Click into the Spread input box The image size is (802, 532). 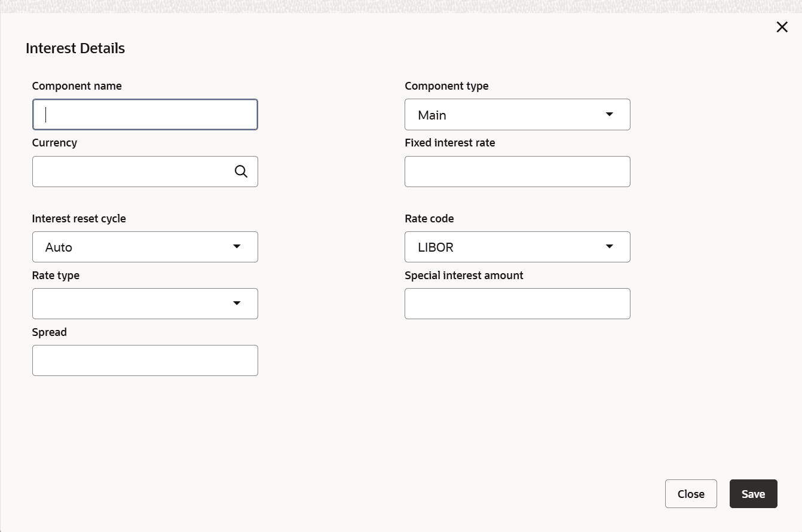pyautogui.click(x=145, y=360)
